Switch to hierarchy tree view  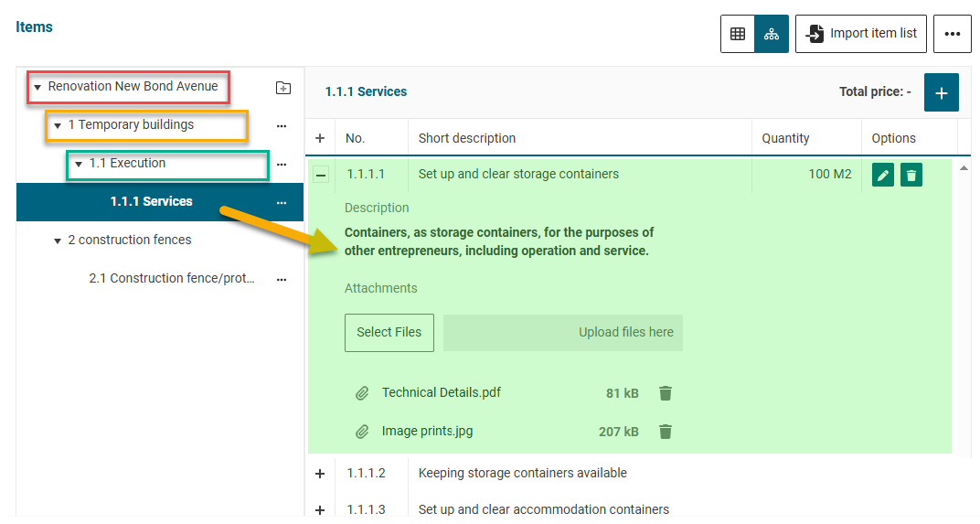coord(772,34)
